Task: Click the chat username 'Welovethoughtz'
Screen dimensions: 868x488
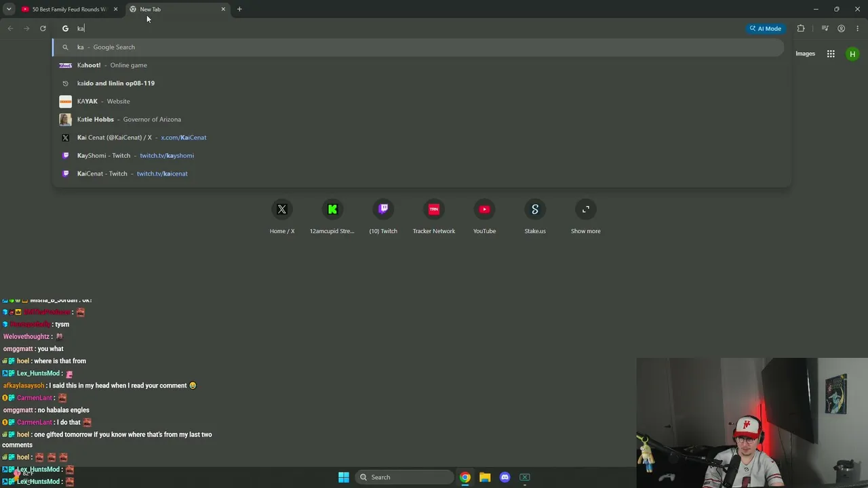Action: pyautogui.click(x=26, y=337)
